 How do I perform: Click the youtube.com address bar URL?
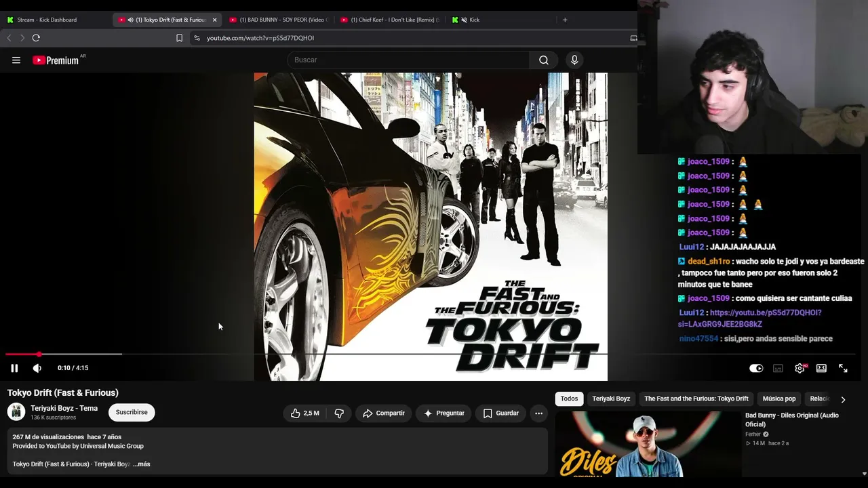click(260, 38)
